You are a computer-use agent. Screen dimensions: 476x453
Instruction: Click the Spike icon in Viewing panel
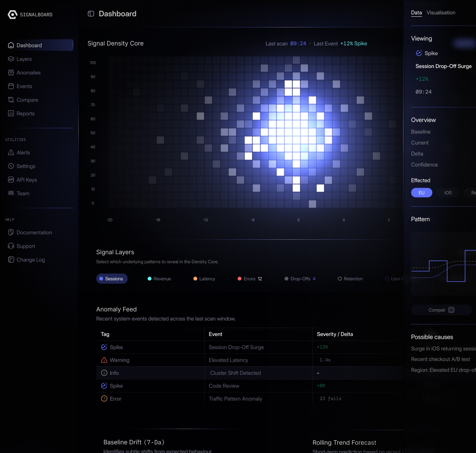(419, 53)
